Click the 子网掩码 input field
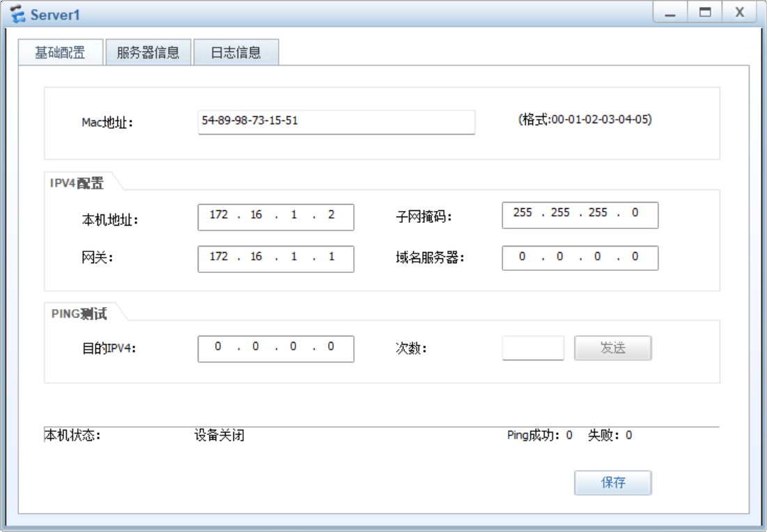767x532 pixels. pyautogui.click(x=580, y=215)
